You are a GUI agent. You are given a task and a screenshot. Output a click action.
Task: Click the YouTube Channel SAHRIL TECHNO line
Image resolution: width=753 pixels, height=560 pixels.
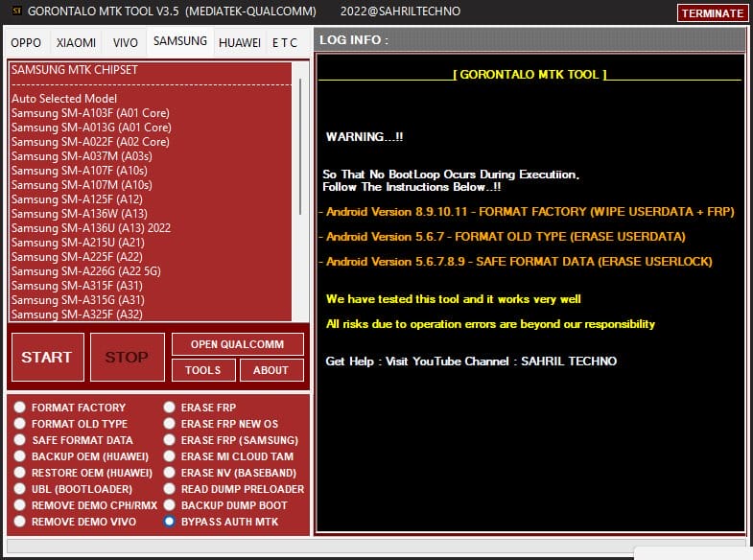(x=471, y=362)
